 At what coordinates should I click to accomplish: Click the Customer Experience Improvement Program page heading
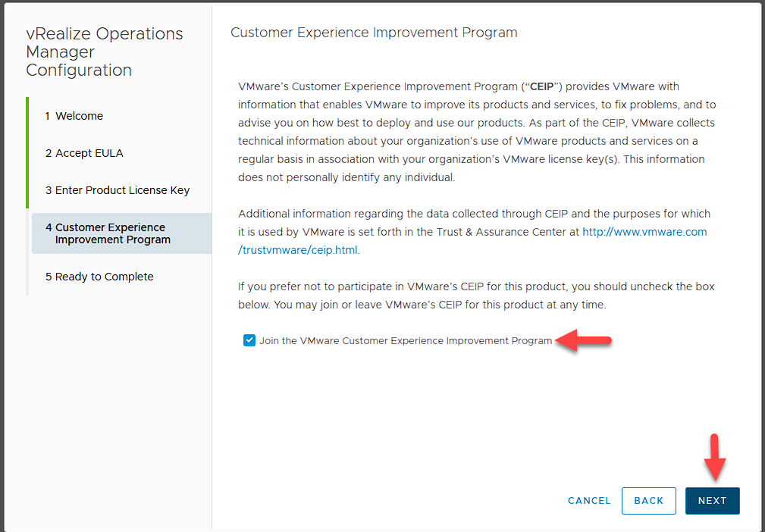click(374, 33)
